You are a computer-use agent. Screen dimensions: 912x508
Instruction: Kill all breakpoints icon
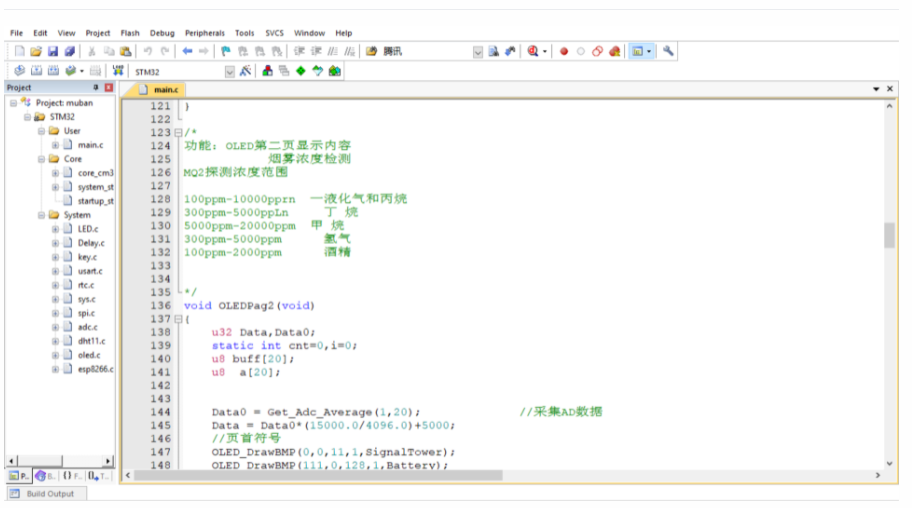point(615,51)
